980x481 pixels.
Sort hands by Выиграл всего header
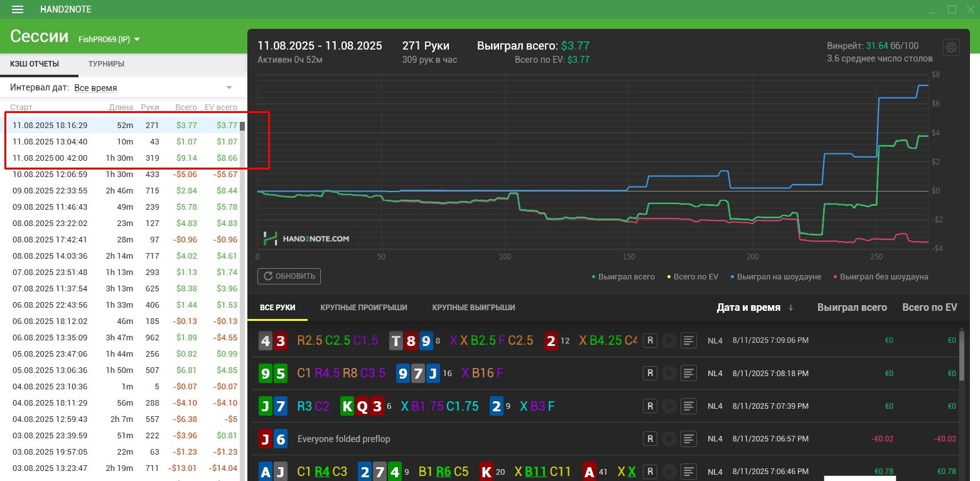[852, 307]
